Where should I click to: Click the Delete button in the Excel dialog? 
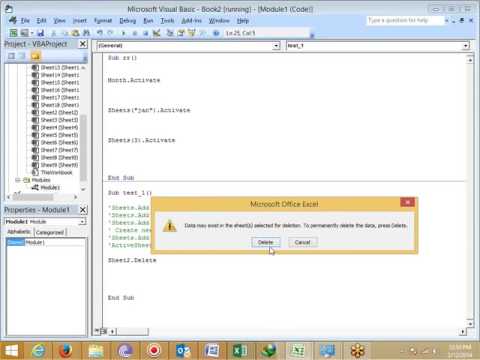(266, 242)
